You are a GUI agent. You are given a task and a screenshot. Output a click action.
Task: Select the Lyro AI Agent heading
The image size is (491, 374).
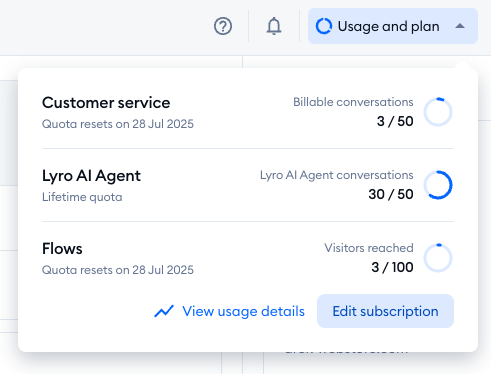91,176
